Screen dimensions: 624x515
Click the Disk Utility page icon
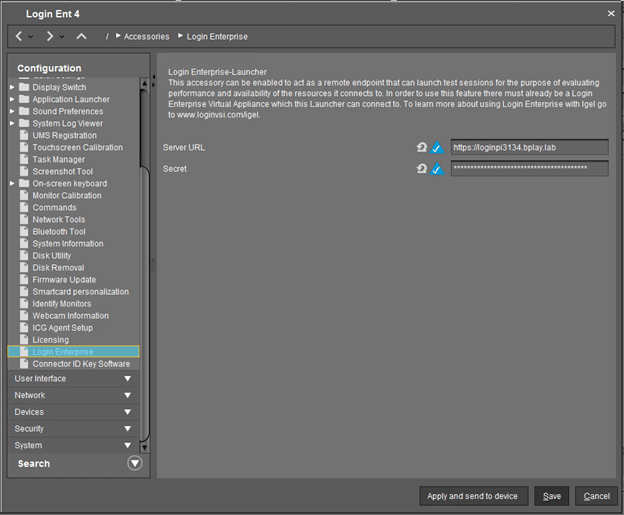(x=24, y=255)
